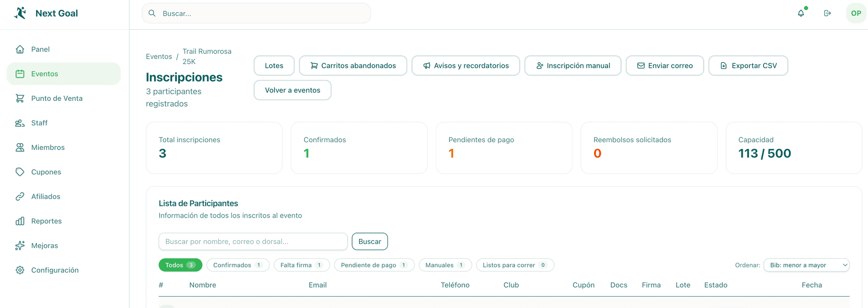This screenshot has width=868, height=308.
Task: Click envelope icon in Enviar correo
Action: (641, 65)
